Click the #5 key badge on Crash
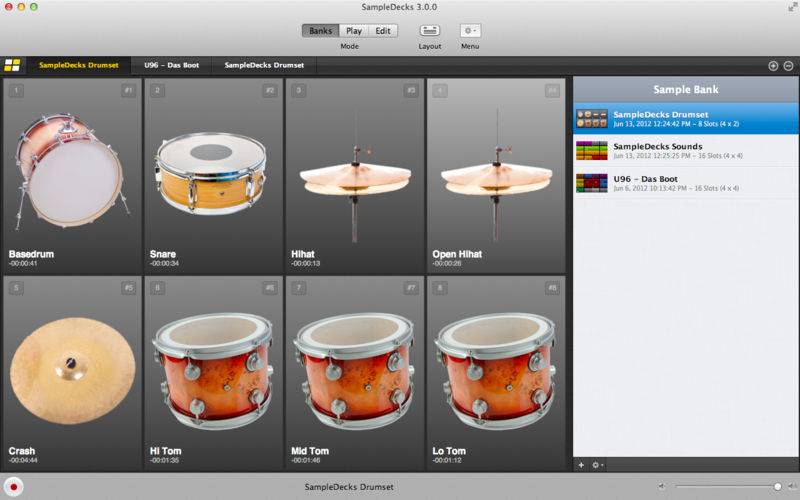800x500 pixels. (129, 288)
